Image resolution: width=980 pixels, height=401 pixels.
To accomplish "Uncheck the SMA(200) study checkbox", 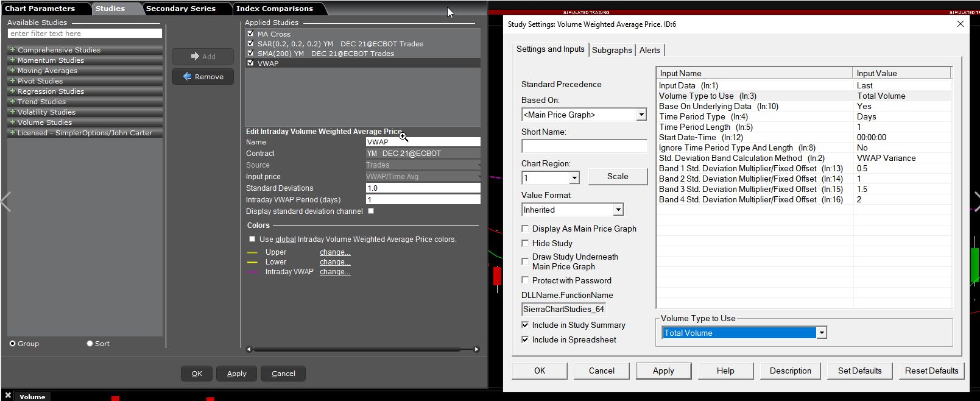I will 250,53.
